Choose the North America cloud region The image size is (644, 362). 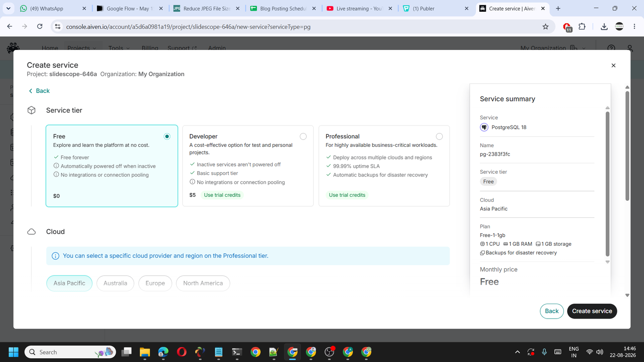(x=203, y=283)
